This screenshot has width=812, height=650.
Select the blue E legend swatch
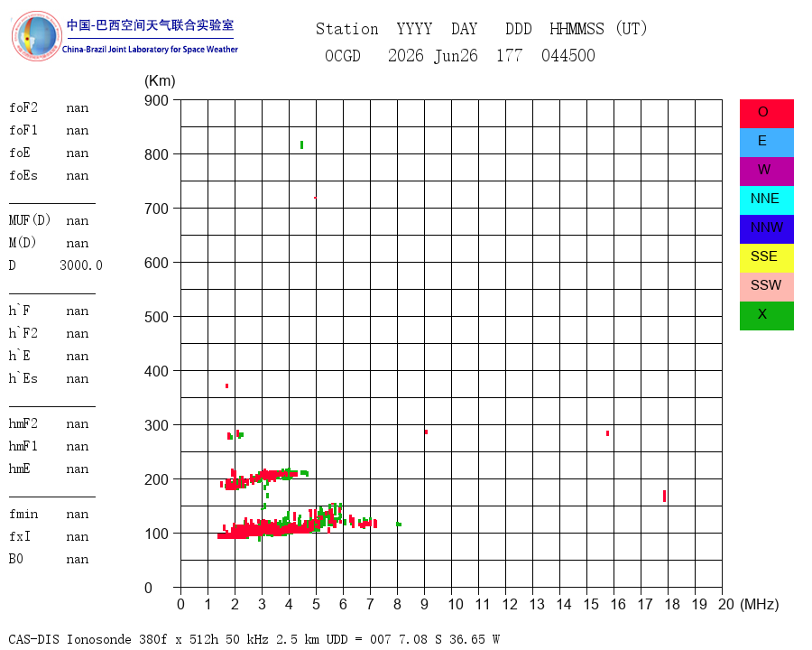pyautogui.click(x=766, y=143)
